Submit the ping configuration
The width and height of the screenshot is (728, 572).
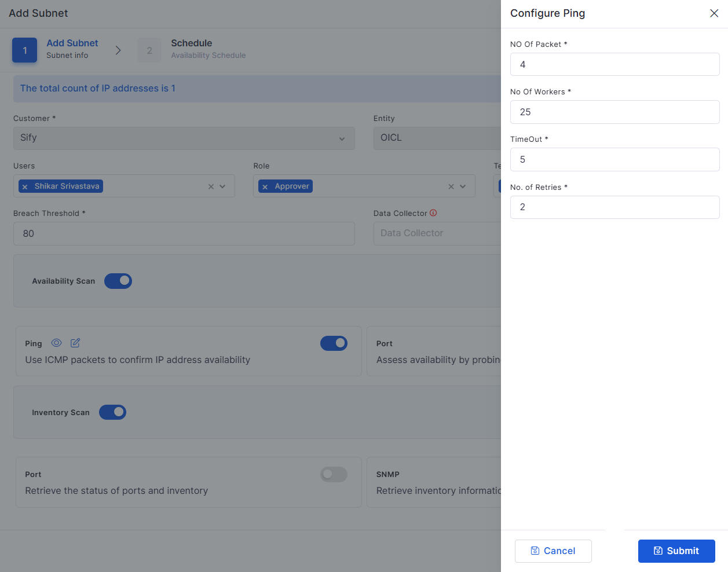676,551
